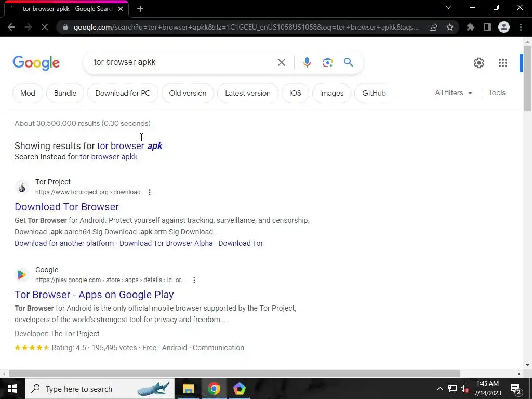Click the vertical scrollbar thumb
532x399 pixels.
527,78
